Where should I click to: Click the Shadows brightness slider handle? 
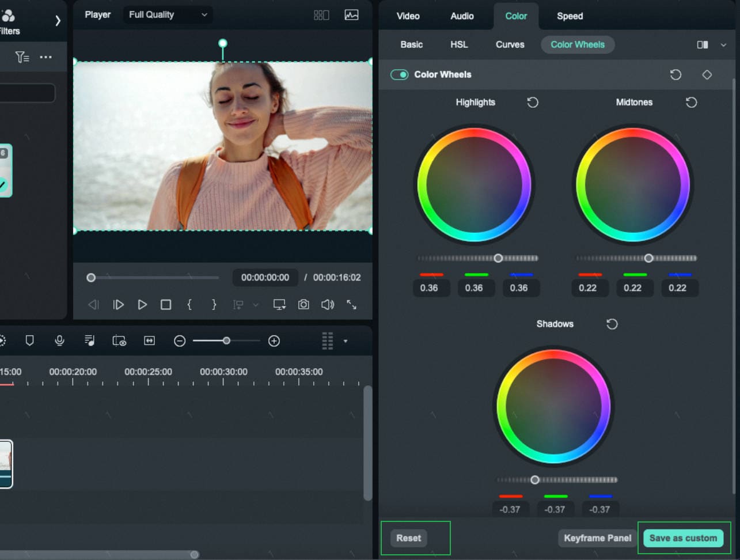click(534, 480)
